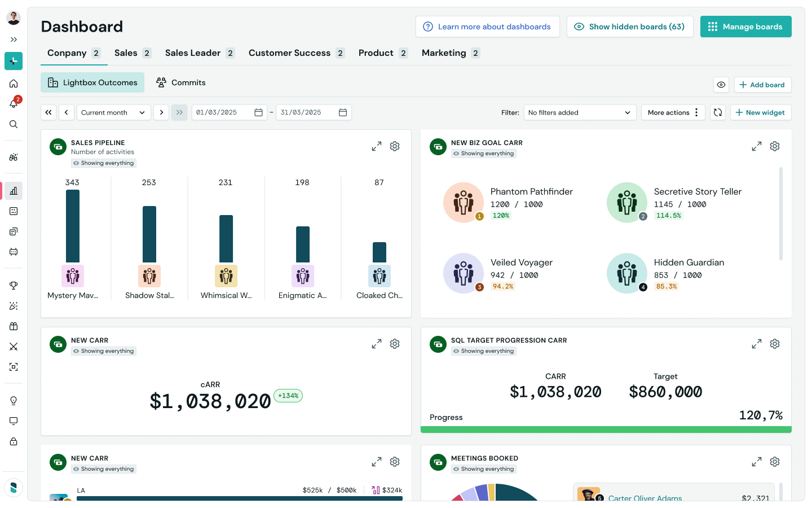Expand the sidebar with double chevron
Screen dimensions: 812x508
[14, 40]
